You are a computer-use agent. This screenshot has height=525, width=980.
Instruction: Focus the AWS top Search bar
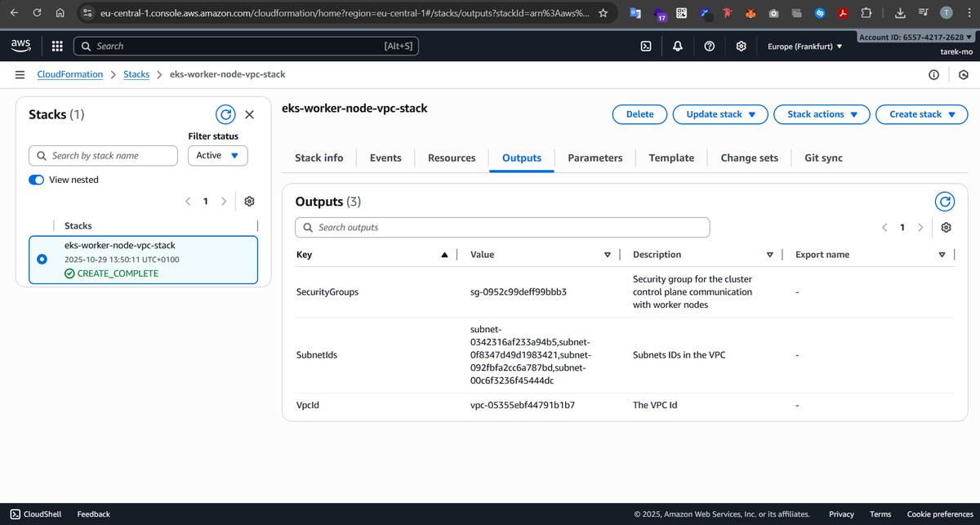tap(246, 47)
